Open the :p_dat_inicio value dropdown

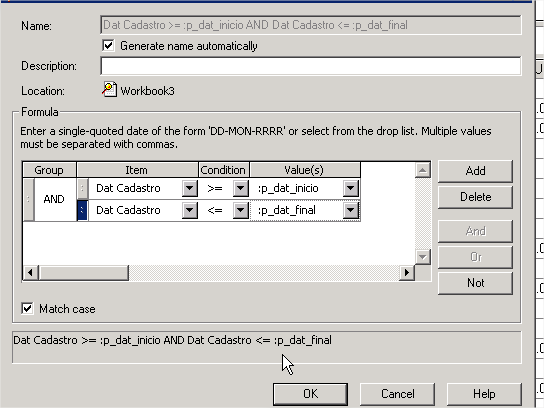351,188
